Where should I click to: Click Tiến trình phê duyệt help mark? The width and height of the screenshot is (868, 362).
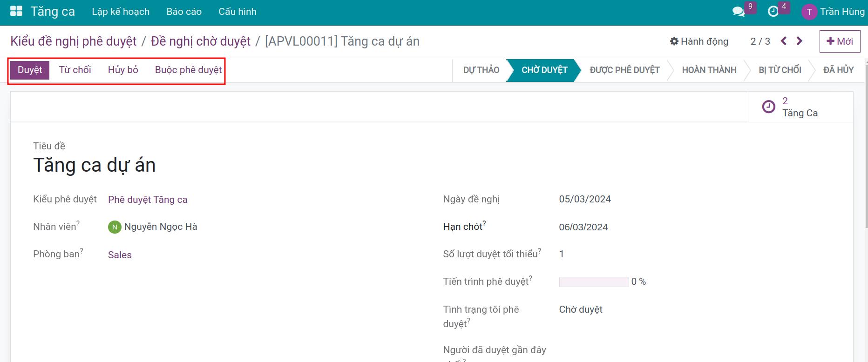(530, 278)
